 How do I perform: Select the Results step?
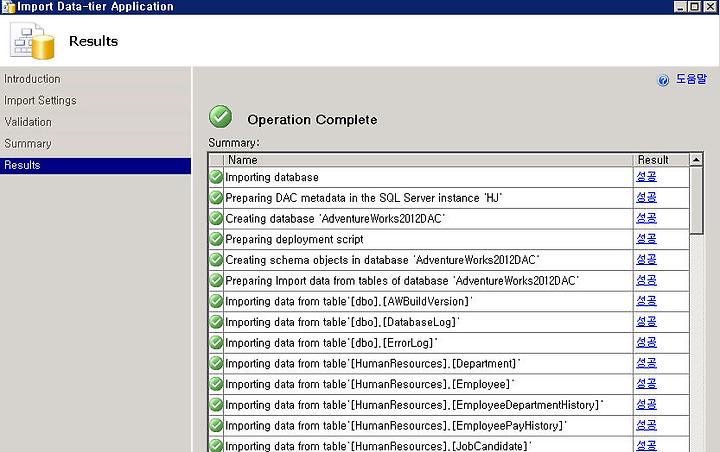(95, 165)
